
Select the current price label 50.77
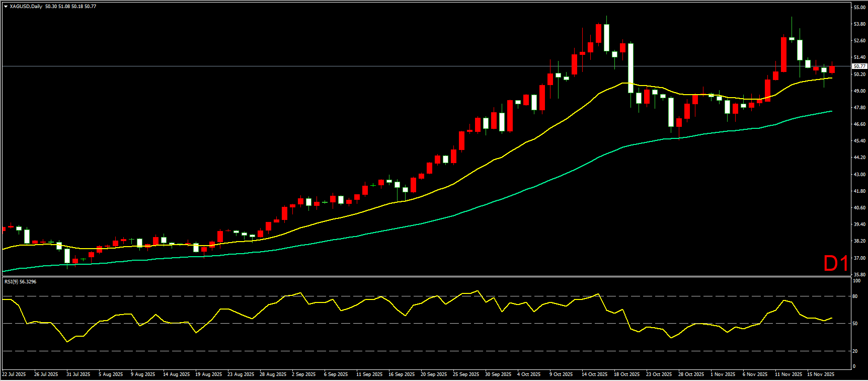click(859, 66)
